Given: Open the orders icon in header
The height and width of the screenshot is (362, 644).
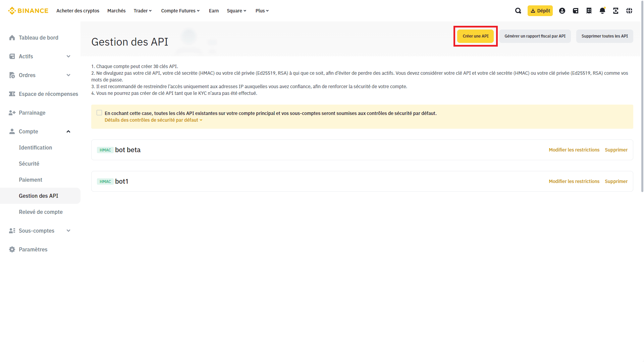Looking at the screenshot, I should tap(589, 11).
